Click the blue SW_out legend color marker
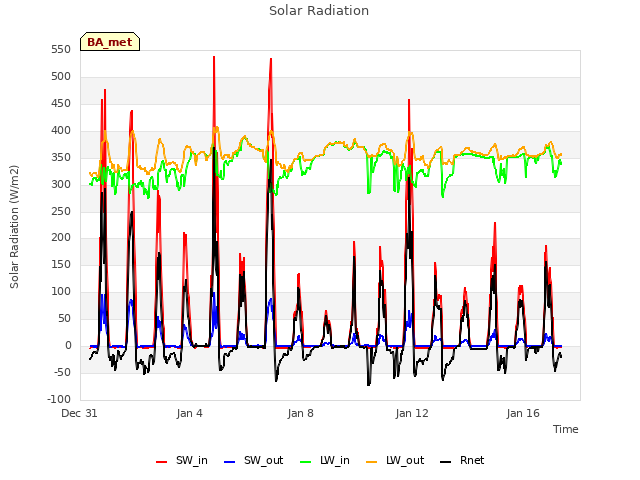 [x=230, y=462]
